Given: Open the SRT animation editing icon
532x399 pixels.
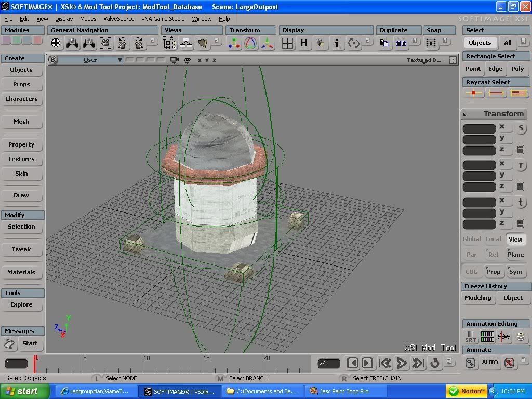Looking at the screenshot, I should coord(470,337).
